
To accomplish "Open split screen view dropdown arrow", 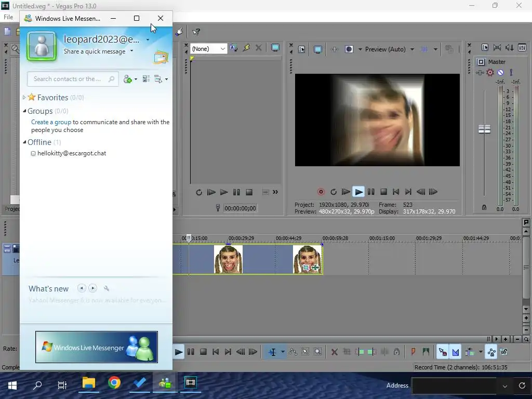I will pyautogui.click(x=360, y=49).
